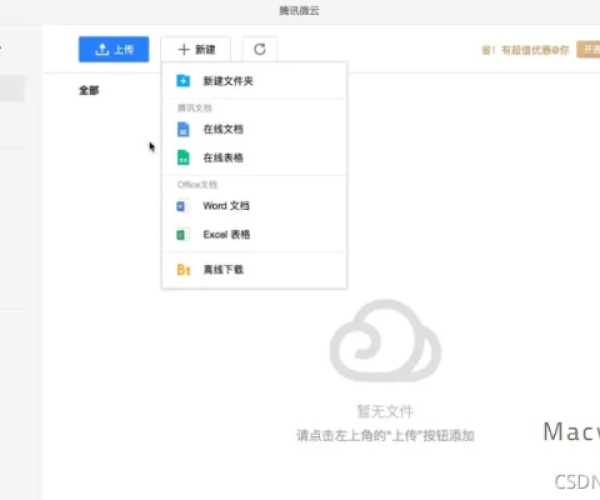
Task: Choose 离线下载 offline download
Action: click(254, 270)
